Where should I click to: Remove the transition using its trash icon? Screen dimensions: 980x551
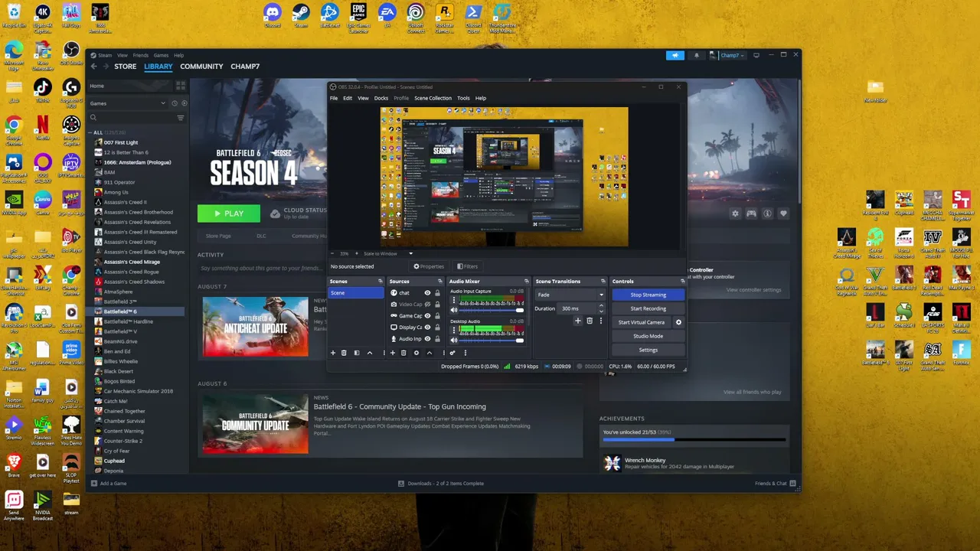[x=590, y=321]
